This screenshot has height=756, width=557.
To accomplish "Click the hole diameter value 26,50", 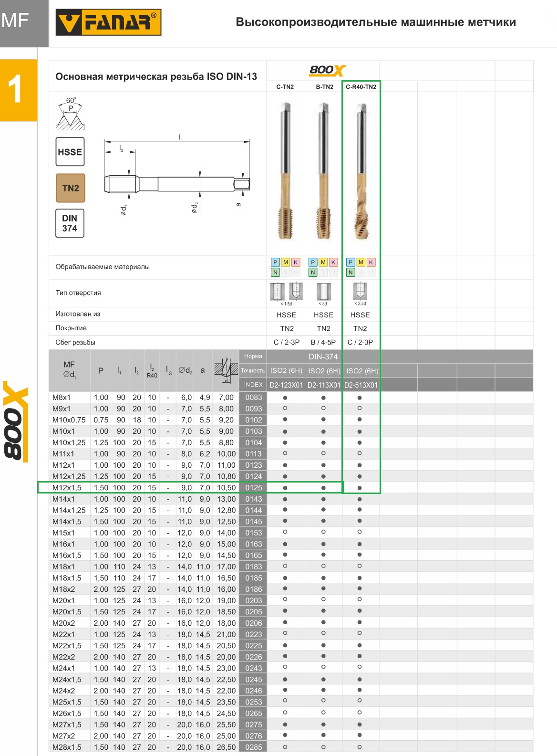I will 226,747.
